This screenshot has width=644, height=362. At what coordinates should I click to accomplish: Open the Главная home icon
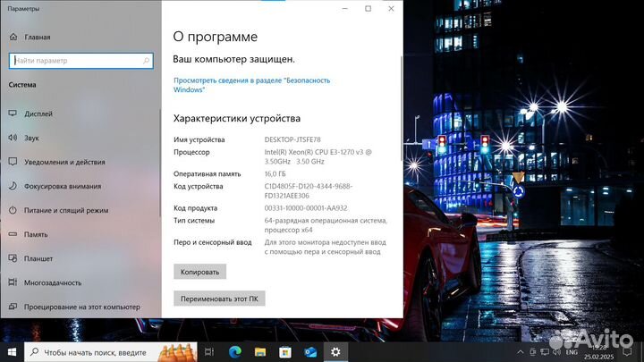pyautogui.click(x=13, y=37)
